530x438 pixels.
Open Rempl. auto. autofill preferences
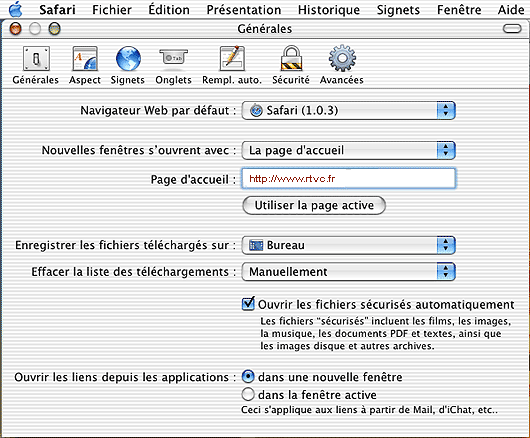click(x=232, y=65)
